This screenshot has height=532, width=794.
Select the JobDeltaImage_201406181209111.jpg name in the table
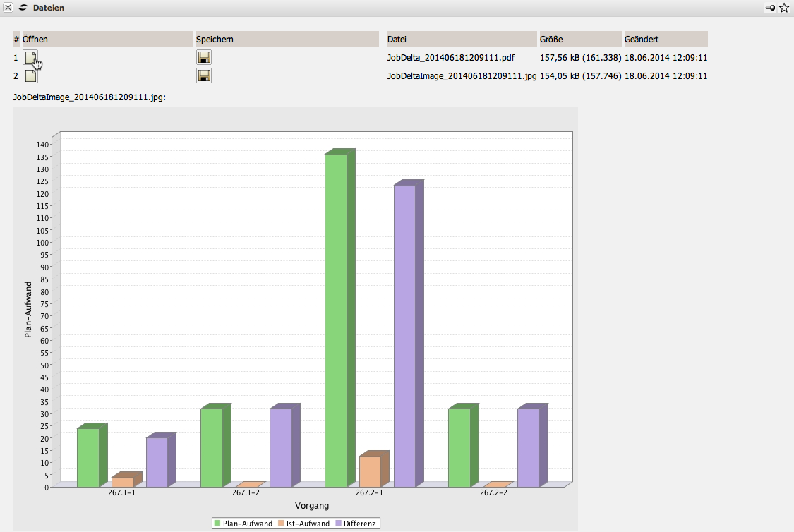[462, 76]
